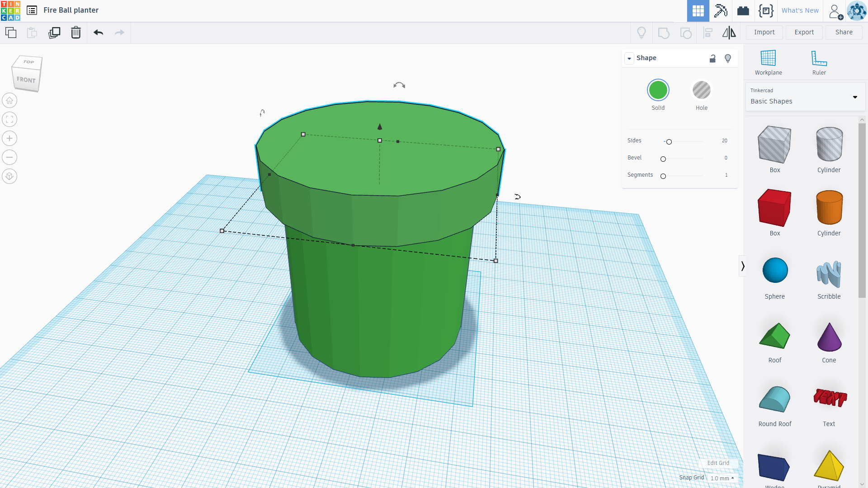Set shape to Hole
Screen dimensions: 868x488
point(702,90)
